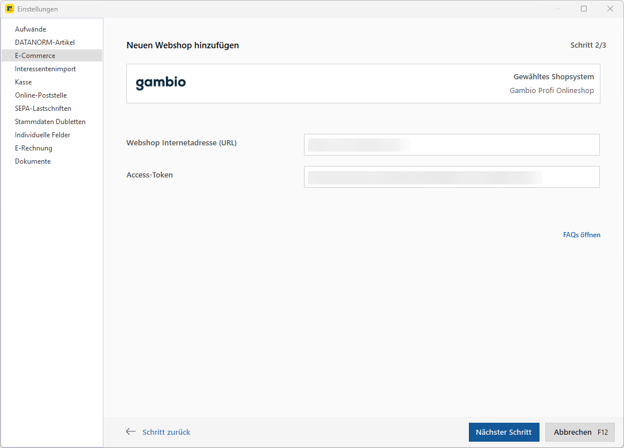Click the Einstellungen app icon in title bar
The height and width of the screenshot is (448, 624).
point(9,9)
